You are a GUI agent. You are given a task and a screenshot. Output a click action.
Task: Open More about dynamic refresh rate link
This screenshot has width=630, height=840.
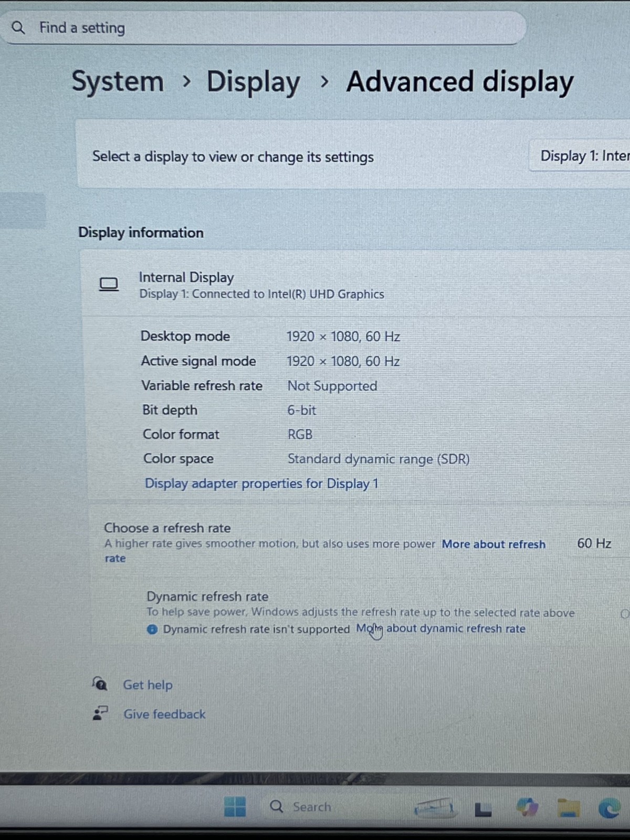tap(441, 628)
